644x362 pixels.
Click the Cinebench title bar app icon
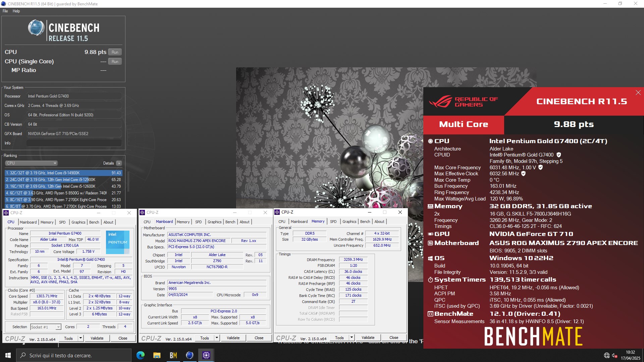[x=4, y=4]
